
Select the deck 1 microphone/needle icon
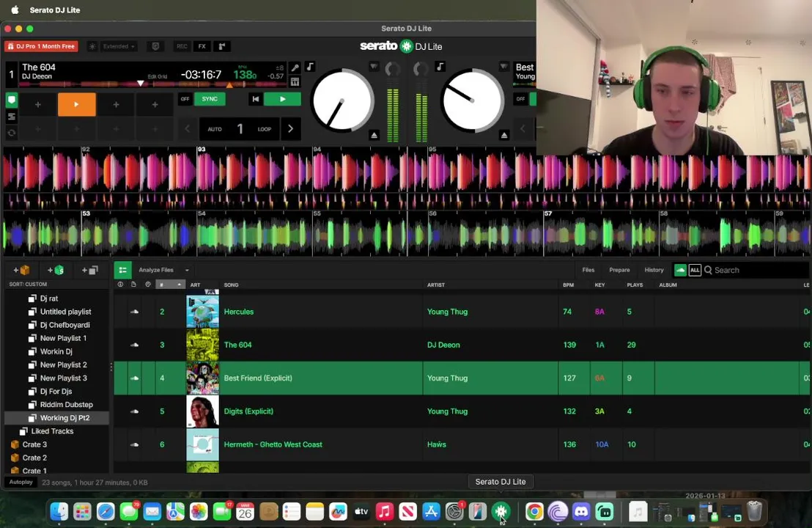coord(295,67)
